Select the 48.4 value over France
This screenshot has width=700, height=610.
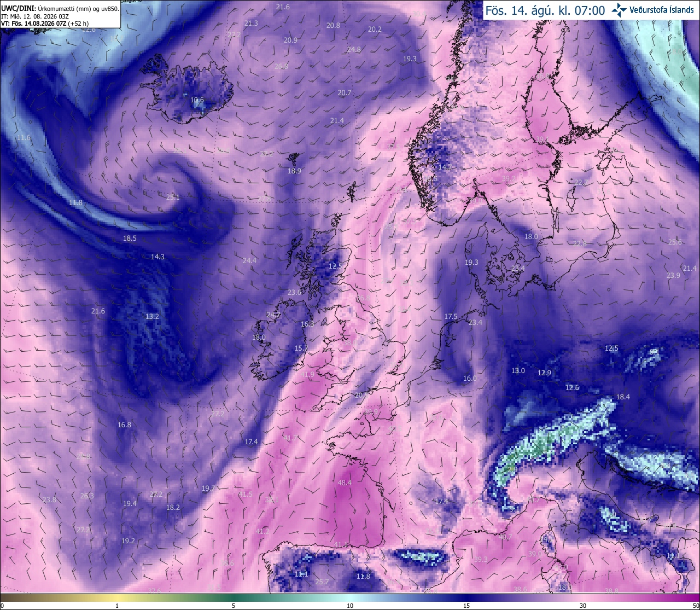tap(345, 483)
